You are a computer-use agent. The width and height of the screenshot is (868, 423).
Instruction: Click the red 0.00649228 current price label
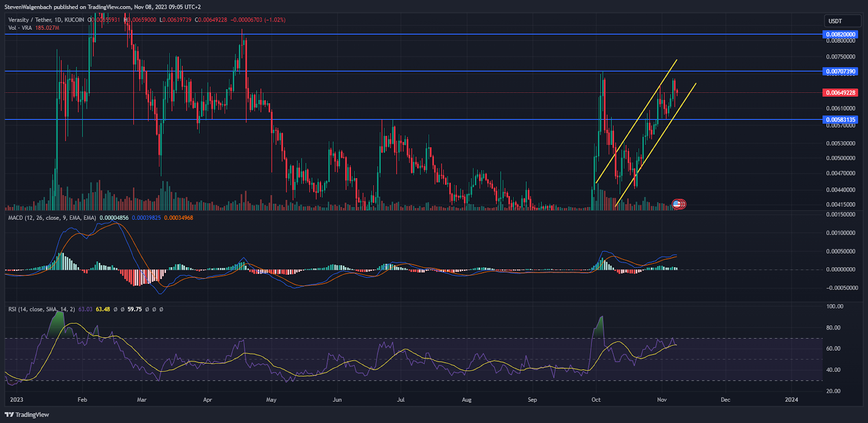pos(840,92)
